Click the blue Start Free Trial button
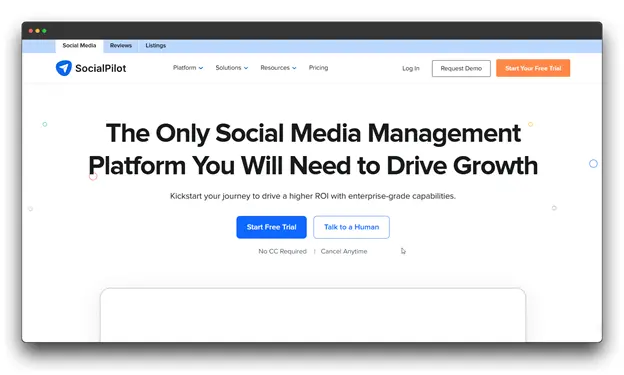Image resolution: width=624 pixels, height=375 pixels. point(271,227)
